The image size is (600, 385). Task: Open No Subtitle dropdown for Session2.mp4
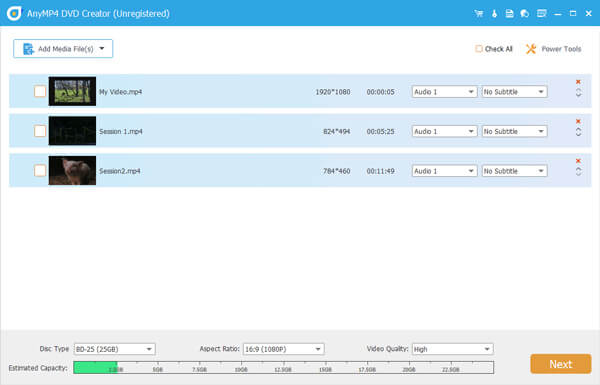(514, 171)
